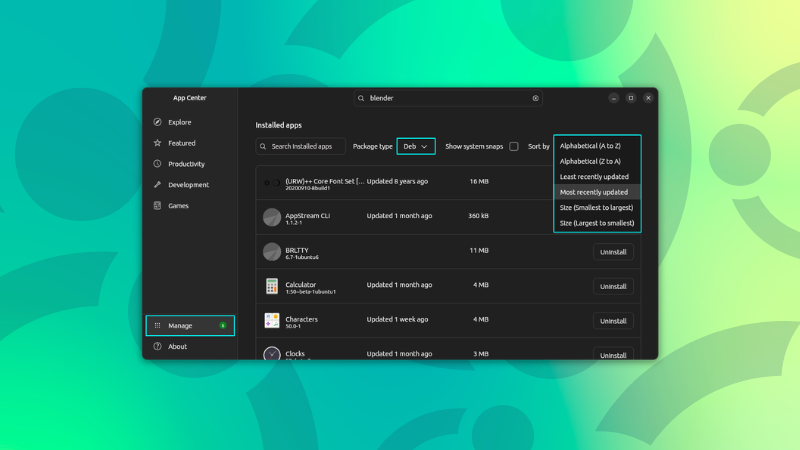Expand the Package type Deb dropdown

pyautogui.click(x=416, y=146)
